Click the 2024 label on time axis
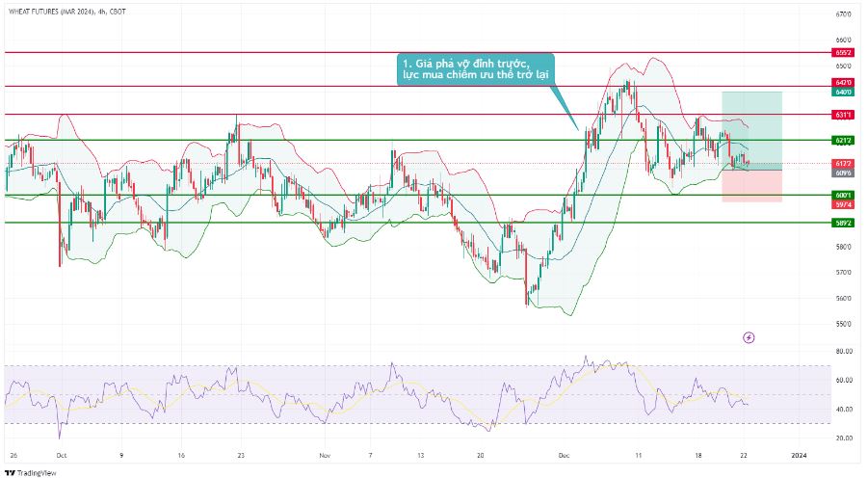 coord(799,453)
